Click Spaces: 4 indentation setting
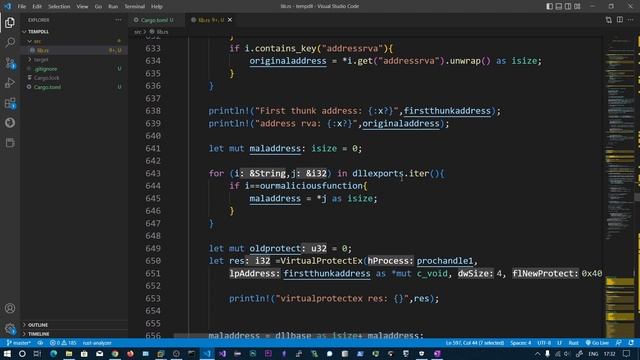This screenshot has height=360, width=640. pos(521,343)
